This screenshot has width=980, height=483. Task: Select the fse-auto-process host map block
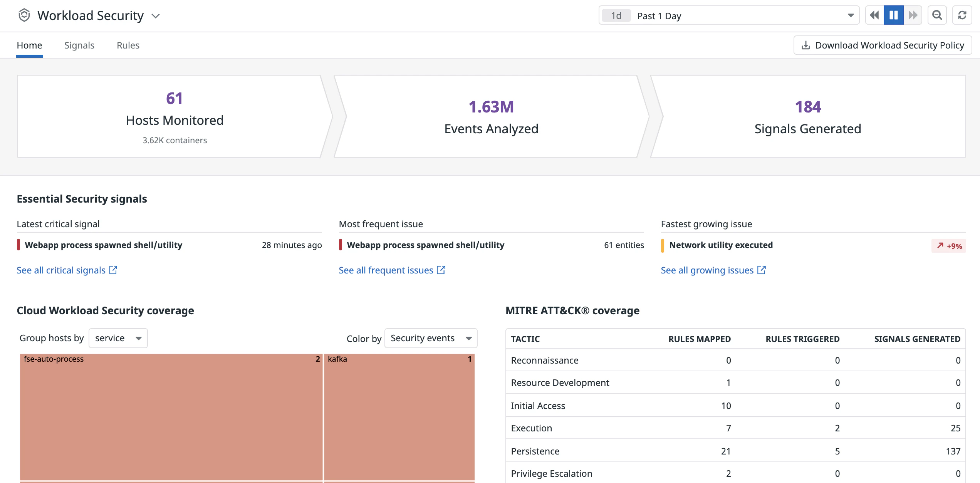pyautogui.click(x=171, y=417)
